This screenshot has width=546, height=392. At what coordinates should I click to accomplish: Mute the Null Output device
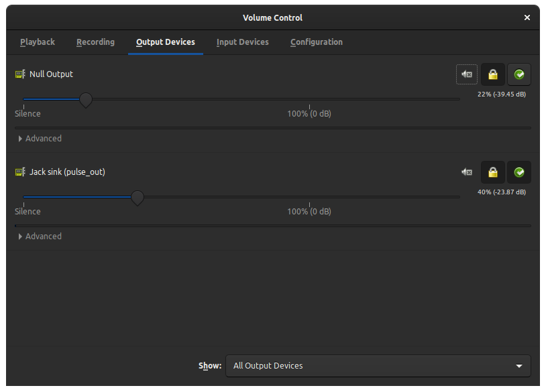(467, 74)
